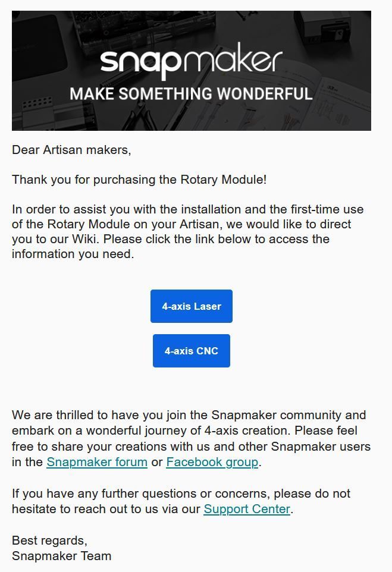This screenshot has height=572, width=392.
Task: Visit the Snapmaker forum link
Action: [x=97, y=462]
